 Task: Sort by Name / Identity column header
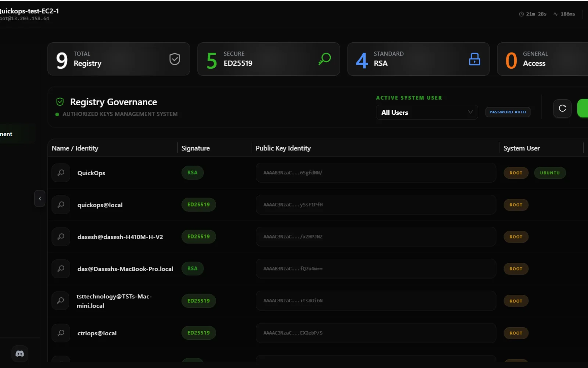click(75, 148)
